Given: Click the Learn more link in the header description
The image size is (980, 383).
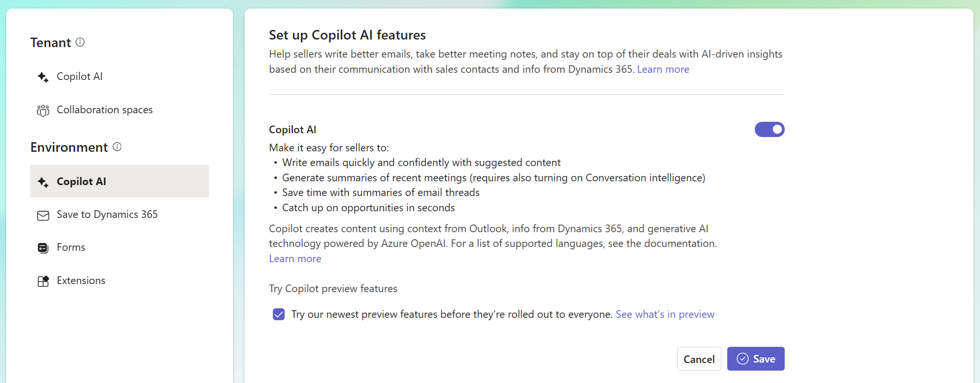Looking at the screenshot, I should tap(663, 69).
